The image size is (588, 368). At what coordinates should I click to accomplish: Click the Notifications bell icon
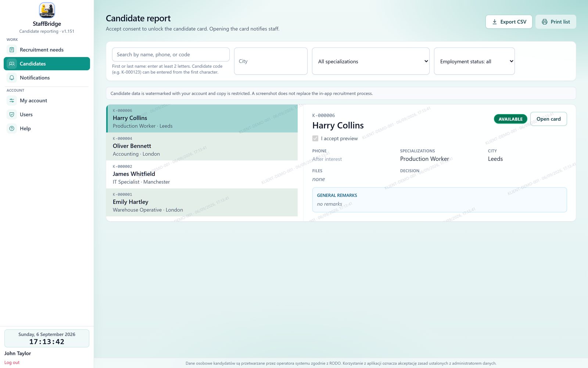click(12, 78)
